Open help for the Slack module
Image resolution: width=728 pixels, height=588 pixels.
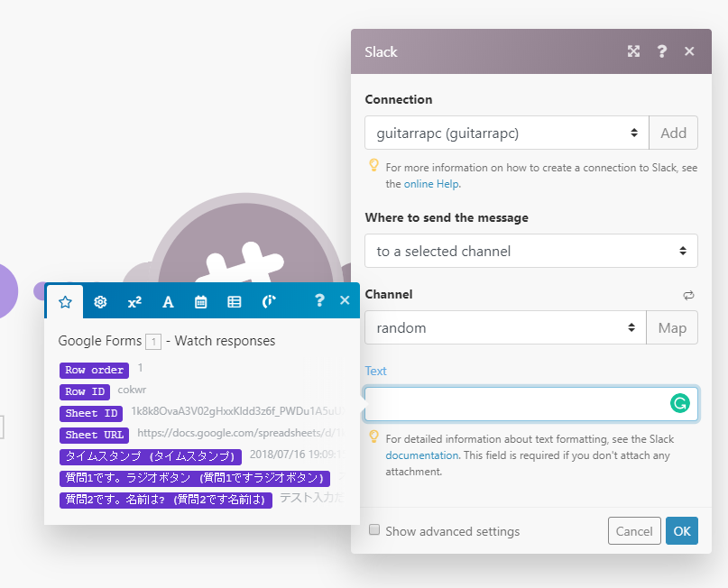pos(661,51)
